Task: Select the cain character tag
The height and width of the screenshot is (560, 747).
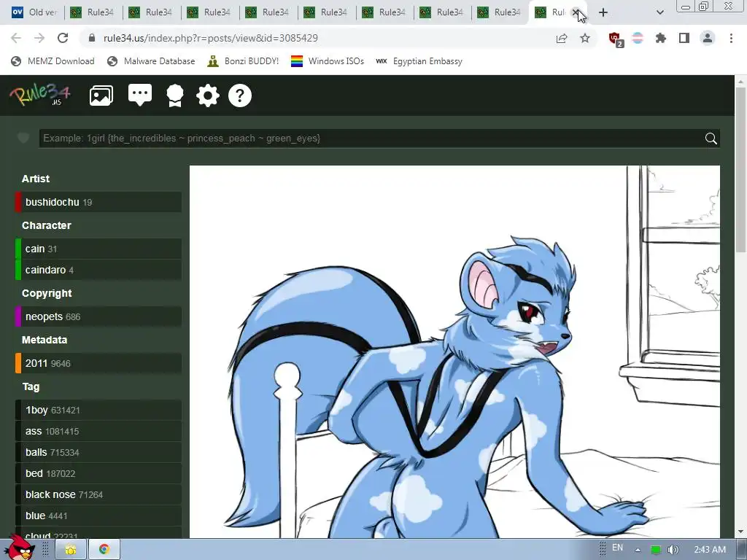Action: [x=98, y=249]
